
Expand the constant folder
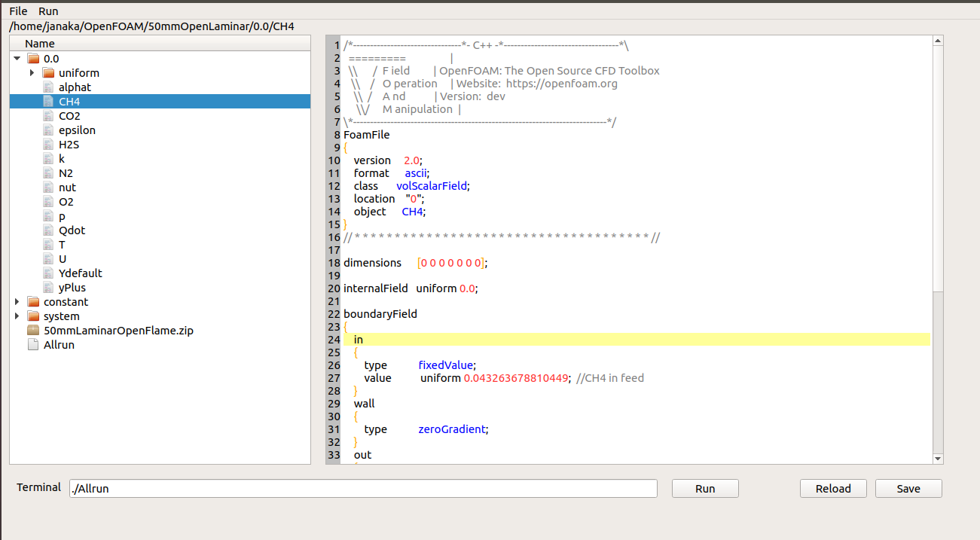coord(17,301)
